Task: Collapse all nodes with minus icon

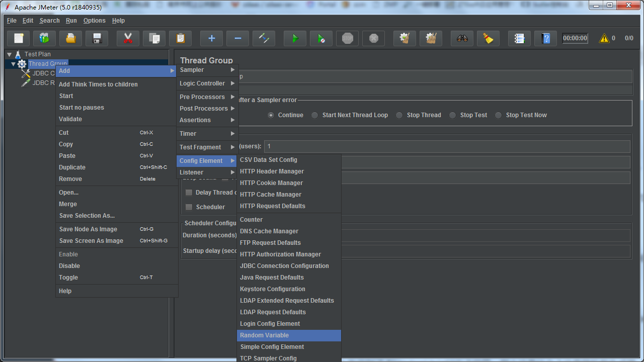Action: (237, 38)
